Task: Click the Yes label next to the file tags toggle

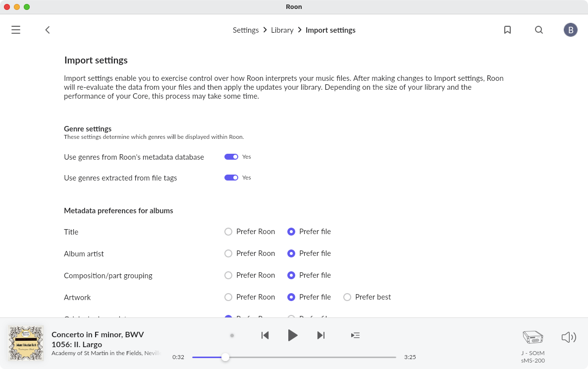Action: [x=246, y=178]
